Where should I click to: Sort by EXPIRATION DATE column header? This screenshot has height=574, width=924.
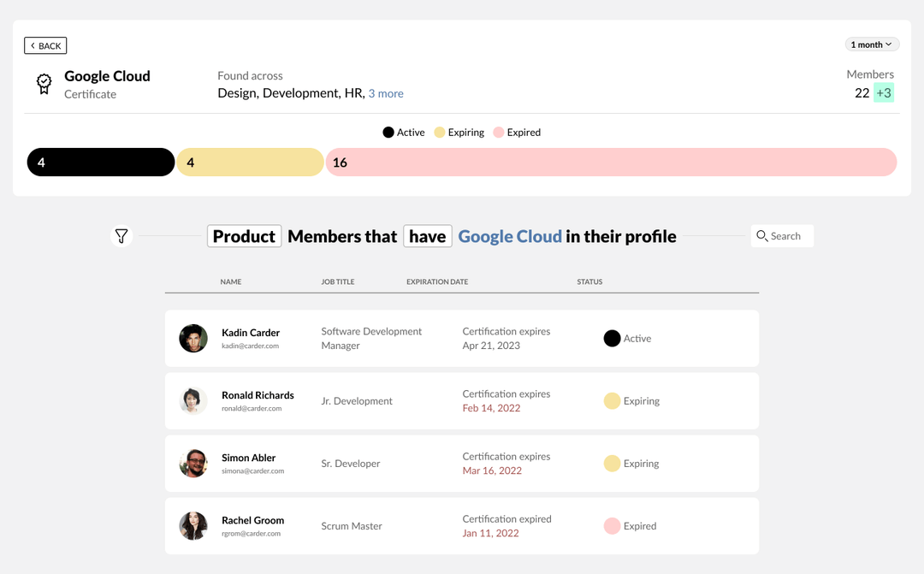click(436, 281)
